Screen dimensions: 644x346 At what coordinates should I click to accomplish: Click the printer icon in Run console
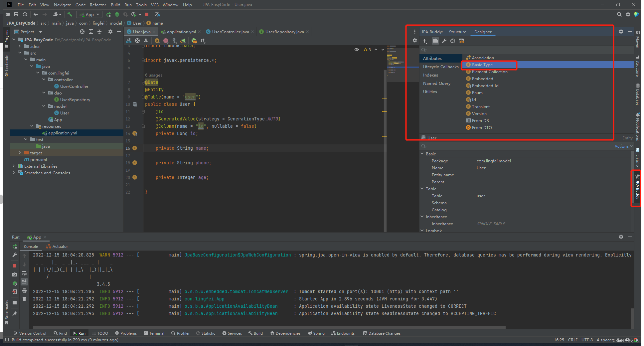point(24,291)
